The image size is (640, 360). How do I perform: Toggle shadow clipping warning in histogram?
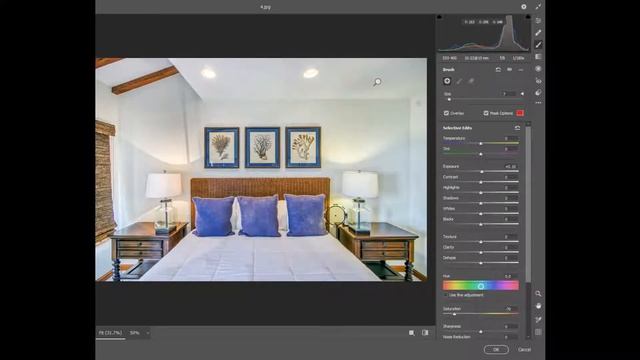(x=439, y=17)
